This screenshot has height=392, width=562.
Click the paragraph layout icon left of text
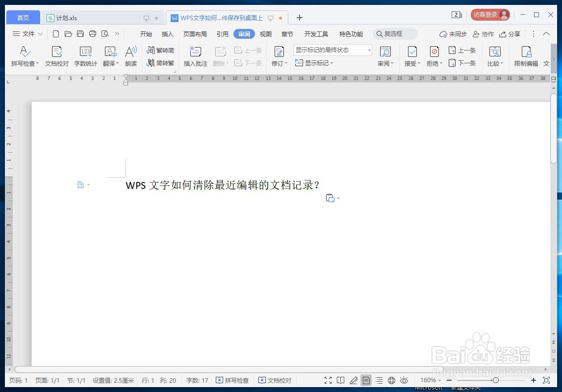80,184
